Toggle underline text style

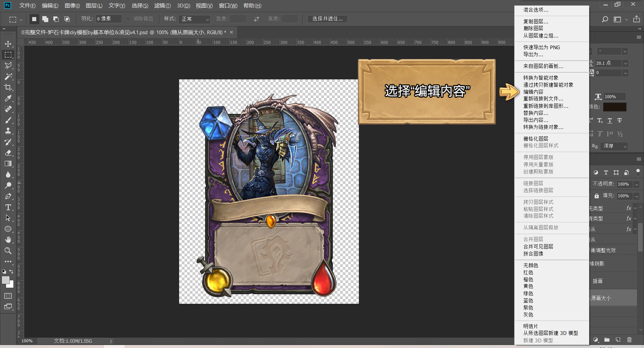[x=610, y=121]
